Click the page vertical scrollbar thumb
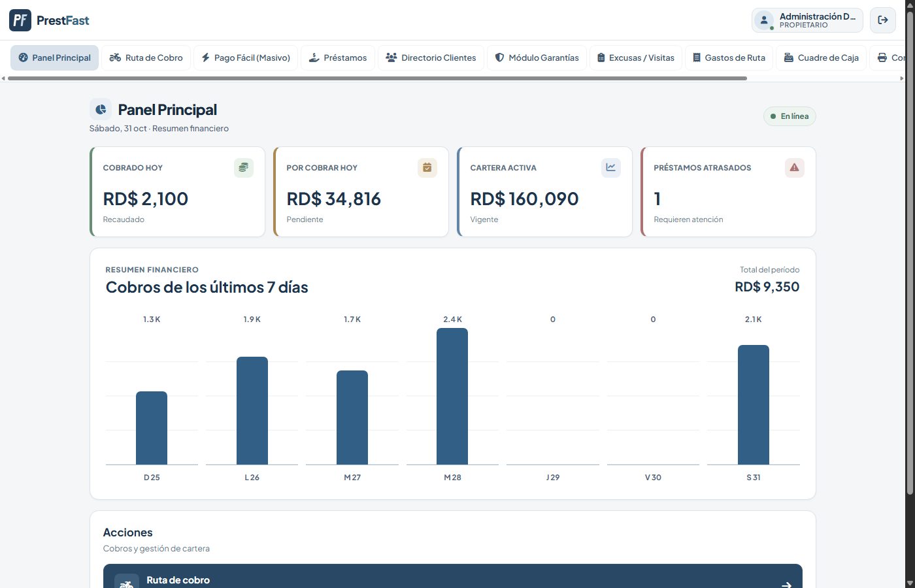The width and height of the screenshot is (915, 588). pyautogui.click(x=910, y=253)
